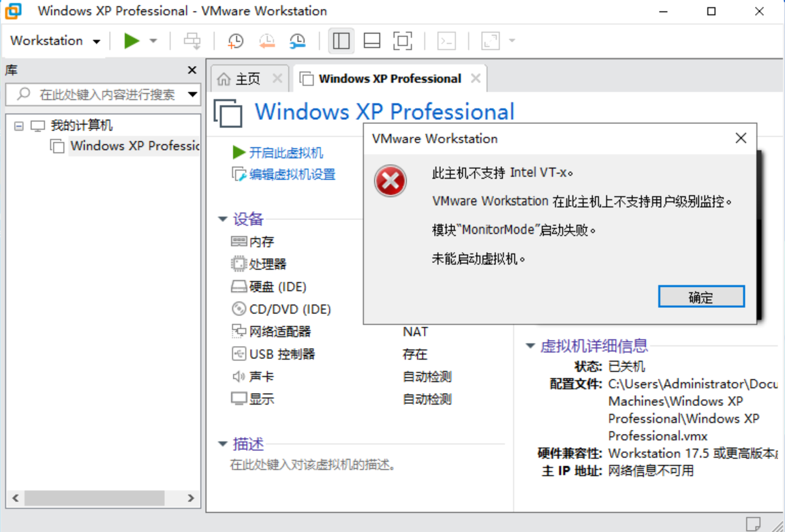Viewport: 785px width, 532px height.
Task: Click the stretch guest display icon
Action: coord(491,41)
